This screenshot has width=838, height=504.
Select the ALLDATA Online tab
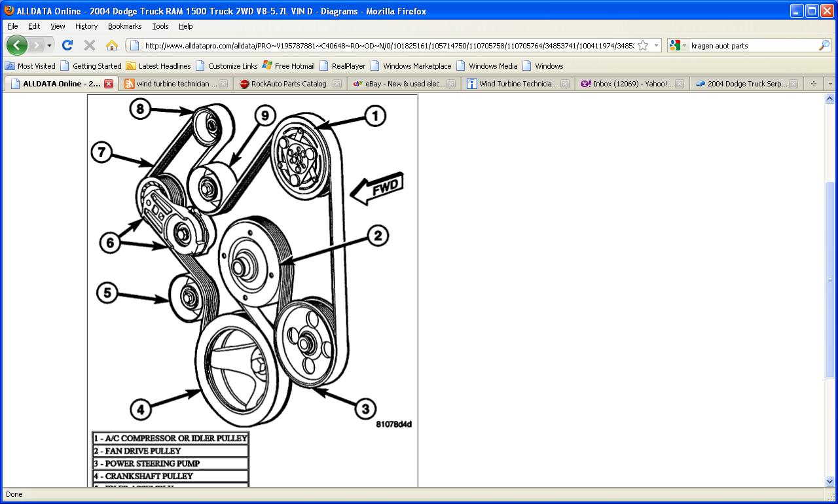[x=60, y=84]
